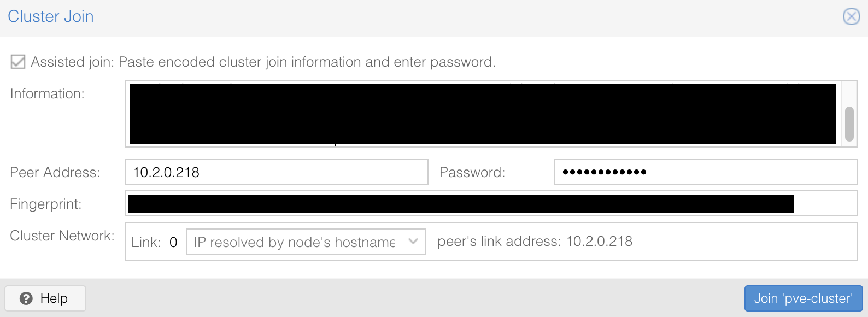Screen dimensions: 868x317
Task: Click the Help button
Action: coord(45,298)
